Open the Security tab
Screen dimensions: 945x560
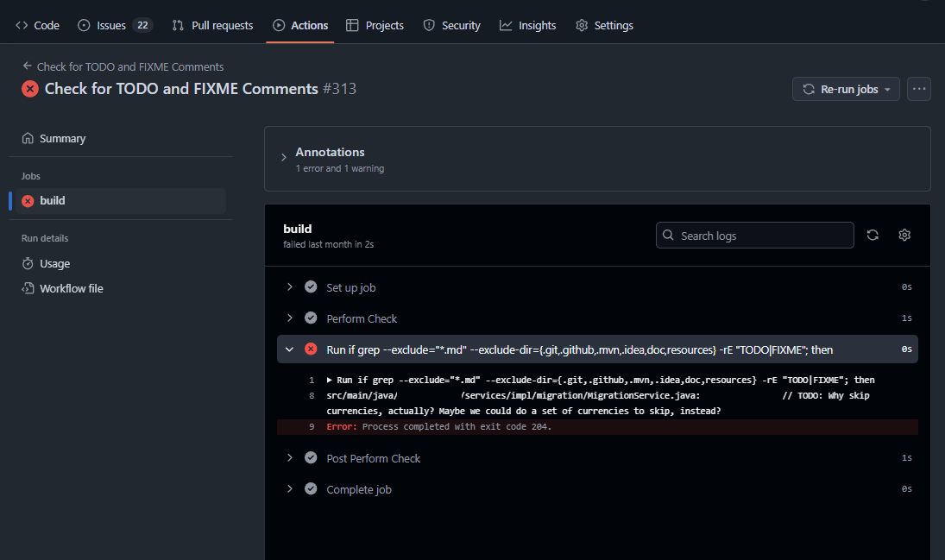pos(451,25)
